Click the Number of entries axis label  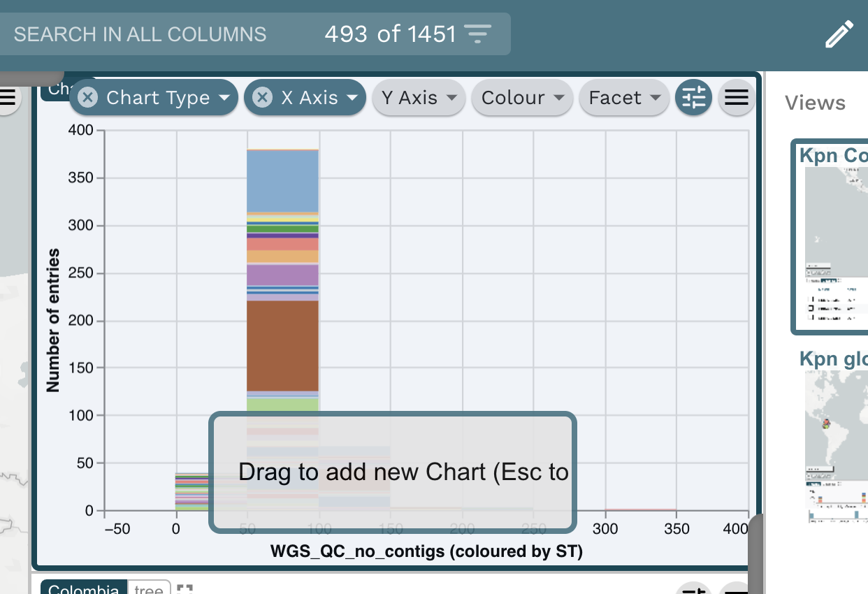[52, 320]
